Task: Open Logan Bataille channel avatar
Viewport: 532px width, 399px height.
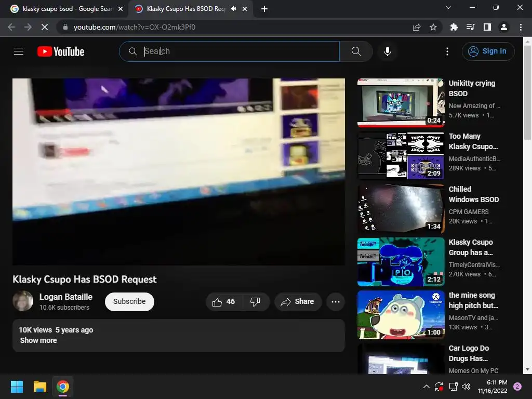Action: (x=23, y=301)
